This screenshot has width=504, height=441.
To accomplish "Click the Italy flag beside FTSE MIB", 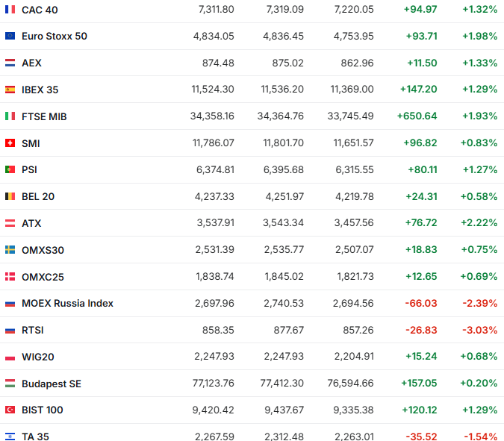I will click(10, 116).
